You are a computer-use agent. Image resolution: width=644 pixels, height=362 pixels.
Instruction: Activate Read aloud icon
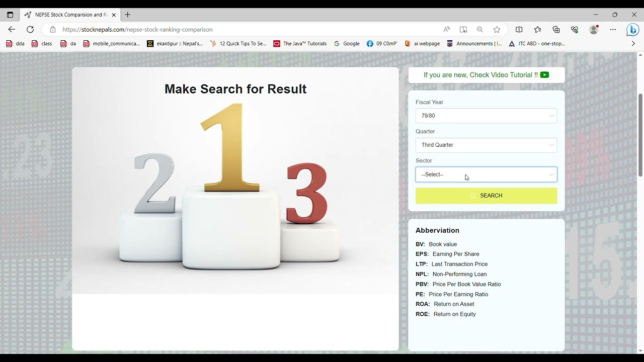click(447, 30)
